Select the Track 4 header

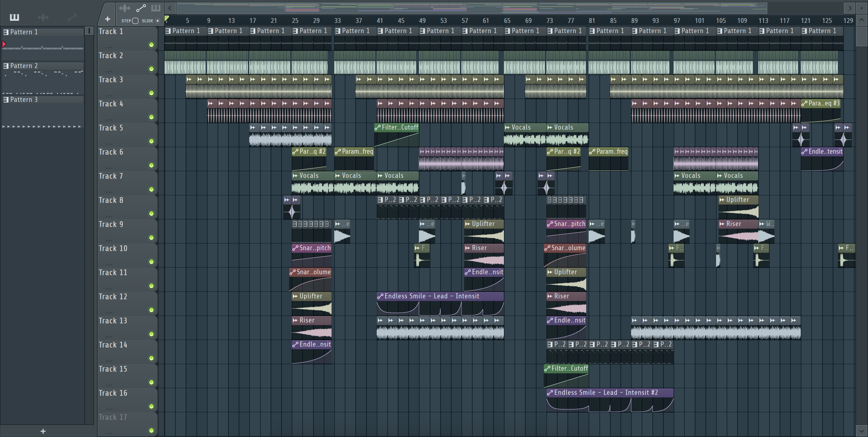tap(127, 111)
